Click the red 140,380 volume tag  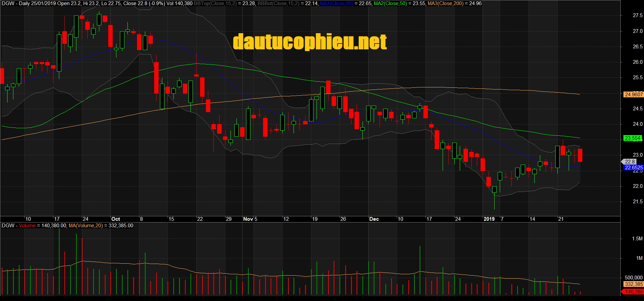[633, 292]
